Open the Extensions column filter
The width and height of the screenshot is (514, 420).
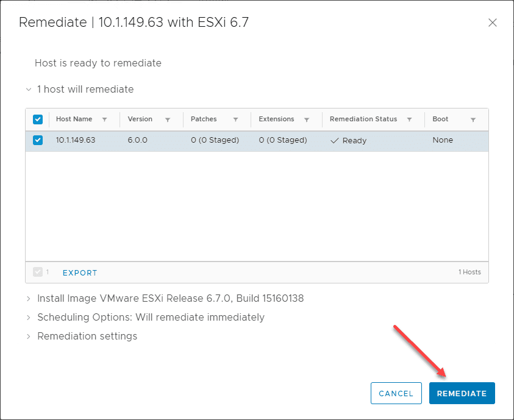[x=308, y=119]
